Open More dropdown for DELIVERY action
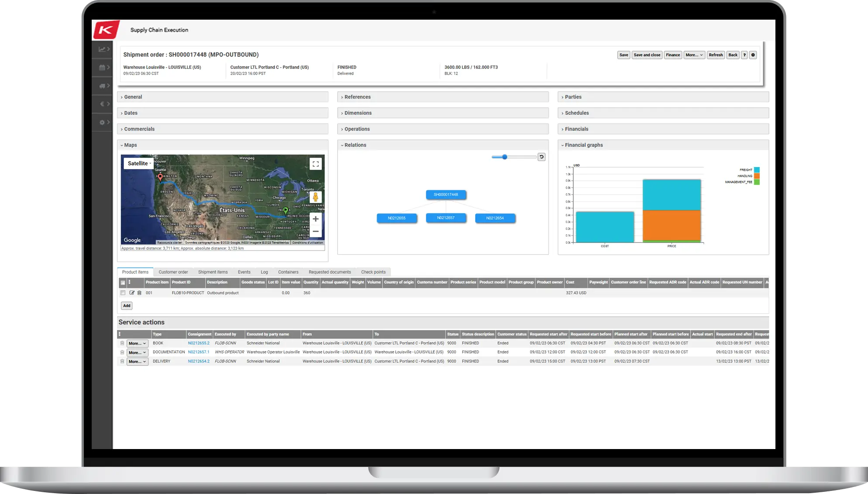Image resolution: width=868 pixels, height=494 pixels. tap(137, 361)
